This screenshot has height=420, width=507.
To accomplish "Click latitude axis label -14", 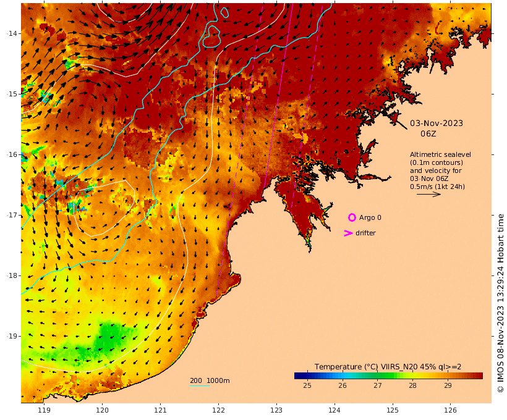I will [x=12, y=33].
